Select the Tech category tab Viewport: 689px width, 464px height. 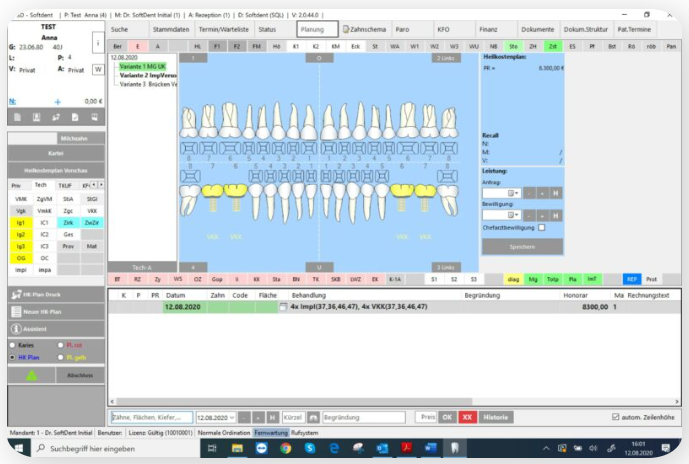click(41, 185)
